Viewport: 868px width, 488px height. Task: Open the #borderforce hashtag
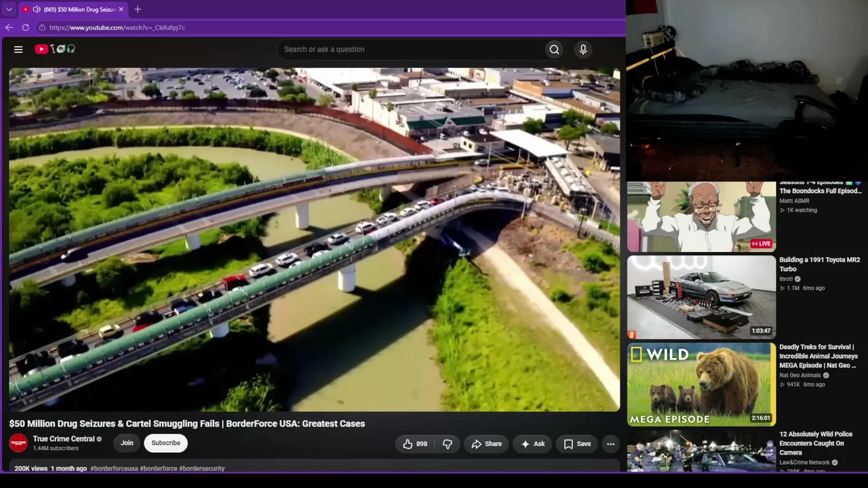[x=159, y=468]
